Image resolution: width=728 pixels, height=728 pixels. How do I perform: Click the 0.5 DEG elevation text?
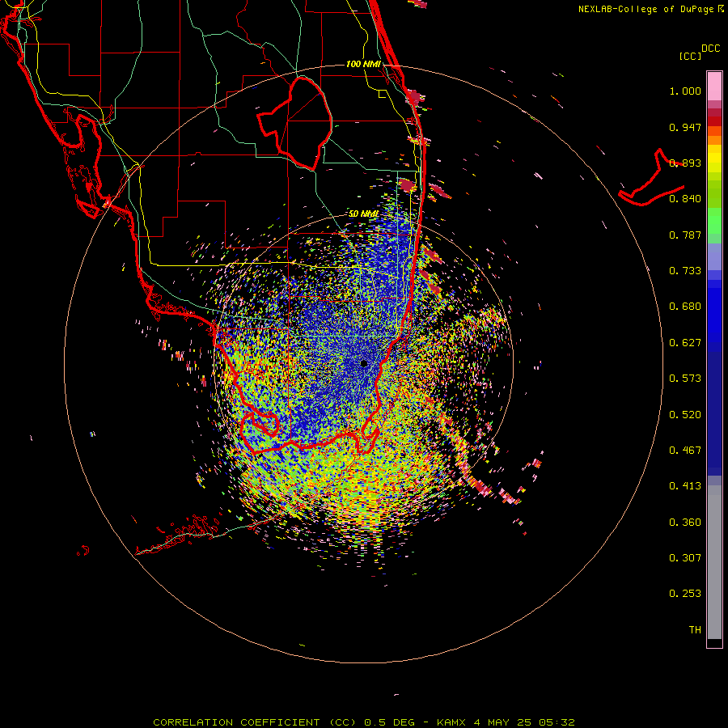[x=390, y=722]
